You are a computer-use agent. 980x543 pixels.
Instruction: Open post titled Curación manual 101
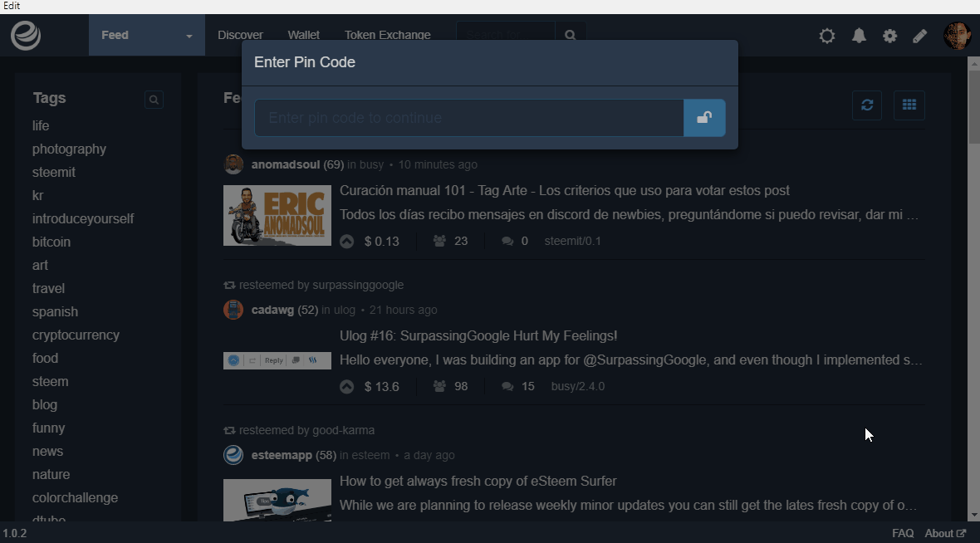point(565,191)
